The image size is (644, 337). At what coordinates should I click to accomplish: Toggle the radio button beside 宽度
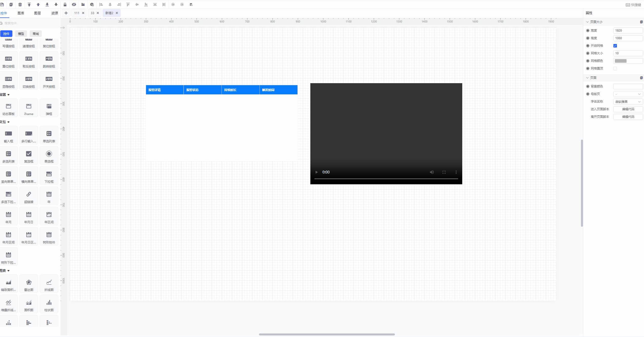point(588,31)
